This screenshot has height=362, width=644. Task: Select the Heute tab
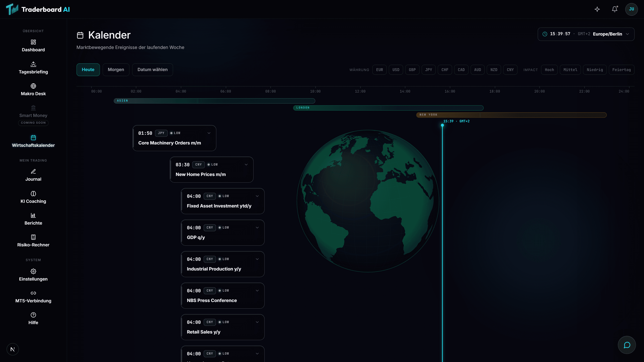(88, 70)
